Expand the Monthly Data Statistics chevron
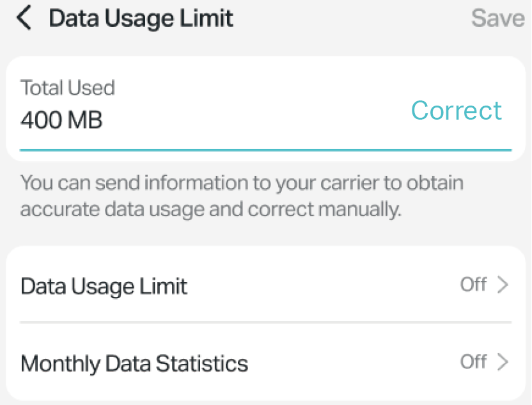 click(503, 363)
